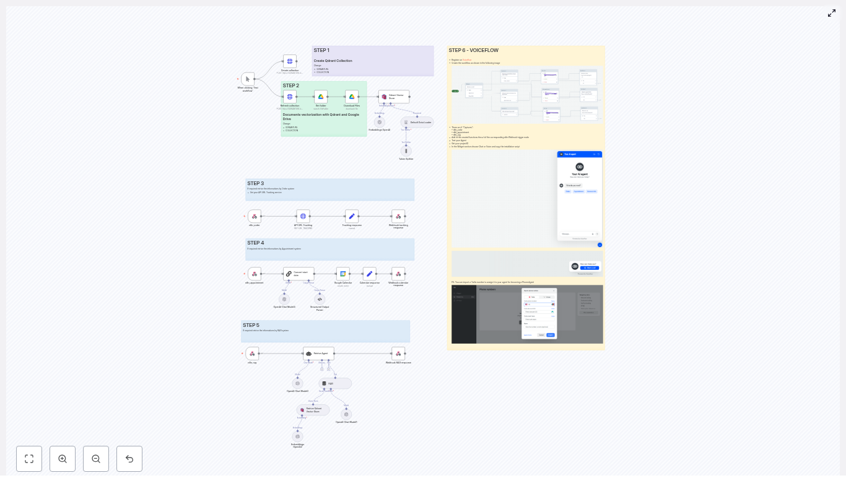The width and height of the screenshot is (846, 504).
Task: Open the Create collection HTTP request node
Action: pos(289,61)
